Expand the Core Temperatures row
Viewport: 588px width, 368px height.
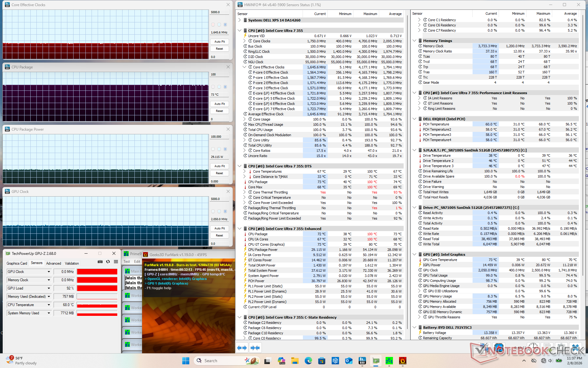(244, 171)
